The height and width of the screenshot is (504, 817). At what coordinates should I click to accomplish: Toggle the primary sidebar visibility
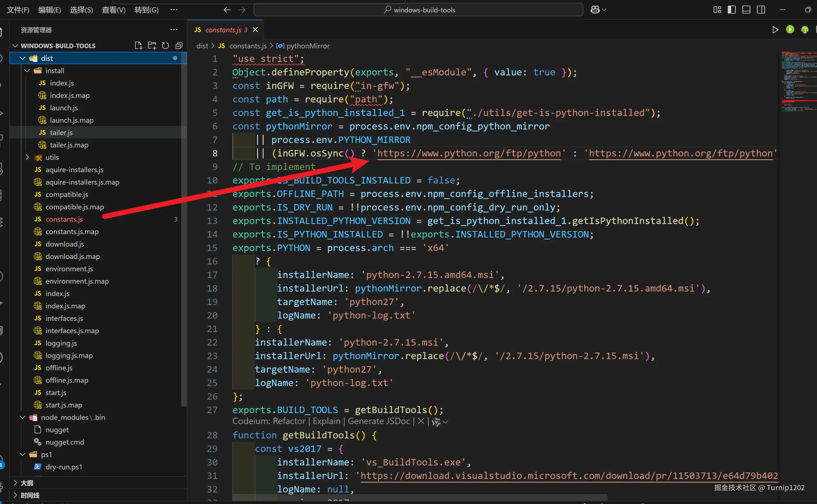(732, 10)
